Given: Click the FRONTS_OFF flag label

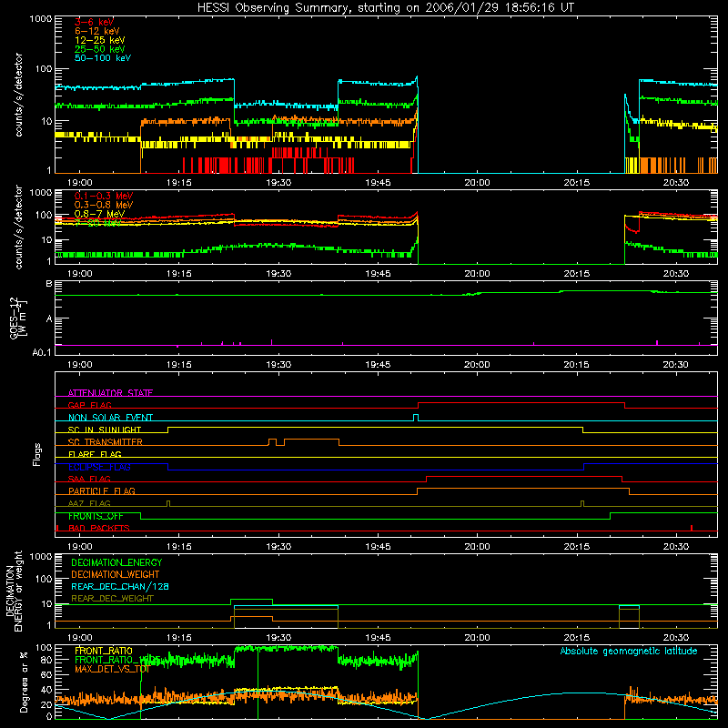Looking at the screenshot, I should (96, 516).
